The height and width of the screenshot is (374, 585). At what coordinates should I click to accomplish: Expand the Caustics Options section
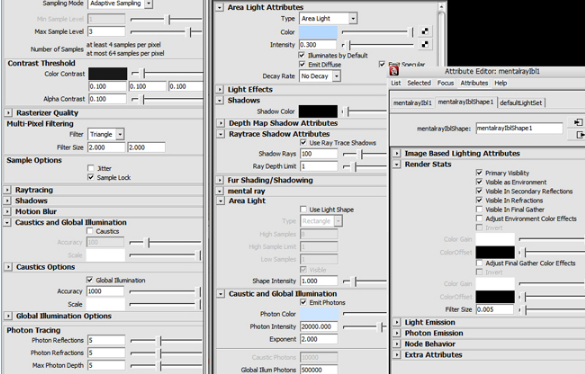click(x=8, y=267)
